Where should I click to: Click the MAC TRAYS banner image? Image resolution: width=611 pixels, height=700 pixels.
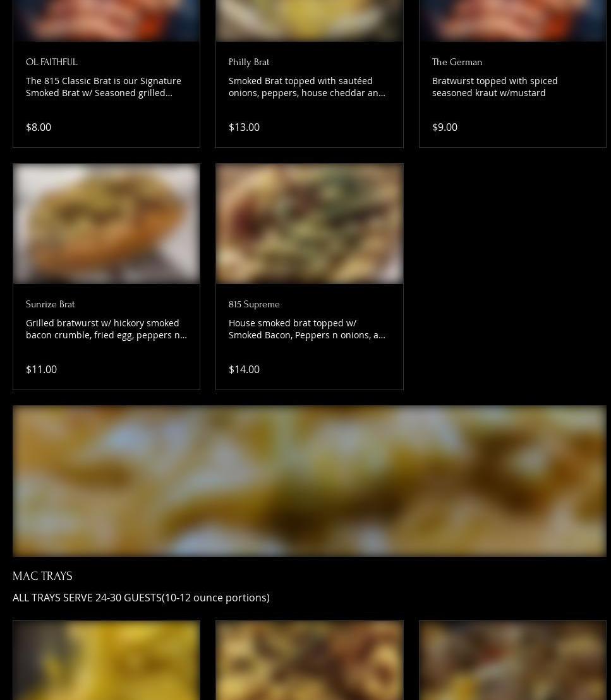pos(310,481)
